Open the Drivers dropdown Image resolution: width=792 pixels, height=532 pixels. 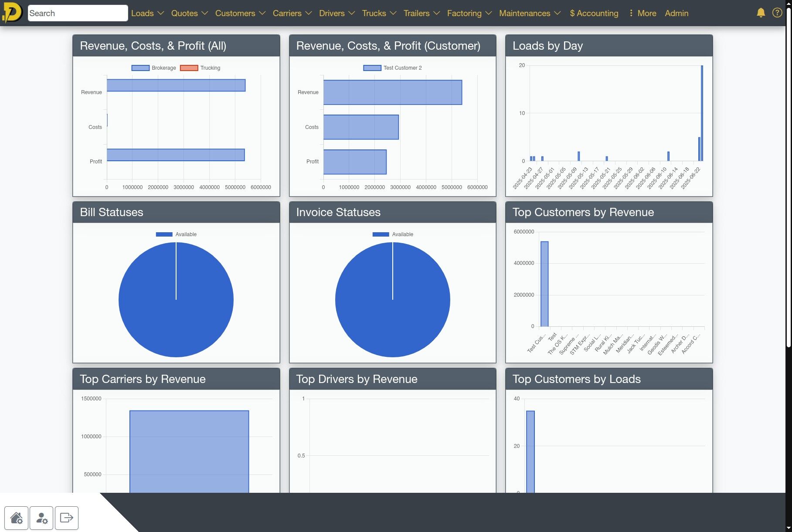pos(337,13)
